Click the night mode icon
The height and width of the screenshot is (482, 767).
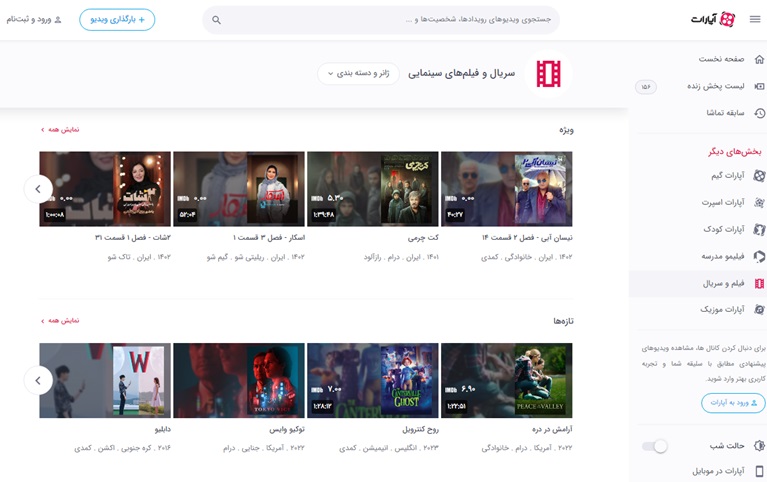click(x=759, y=445)
